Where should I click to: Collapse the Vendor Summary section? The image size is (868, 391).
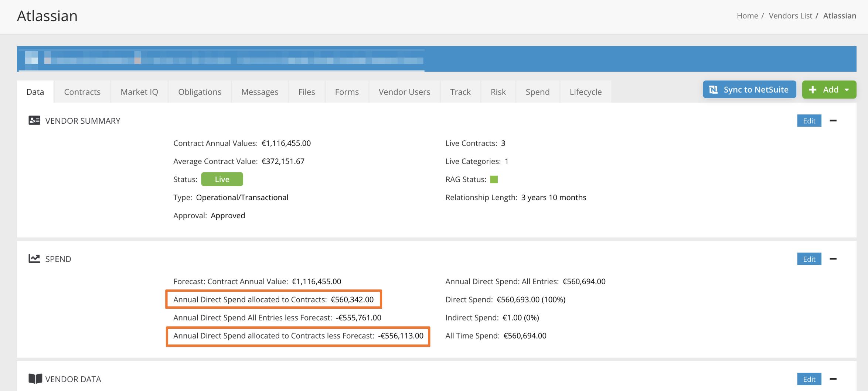pyautogui.click(x=833, y=121)
